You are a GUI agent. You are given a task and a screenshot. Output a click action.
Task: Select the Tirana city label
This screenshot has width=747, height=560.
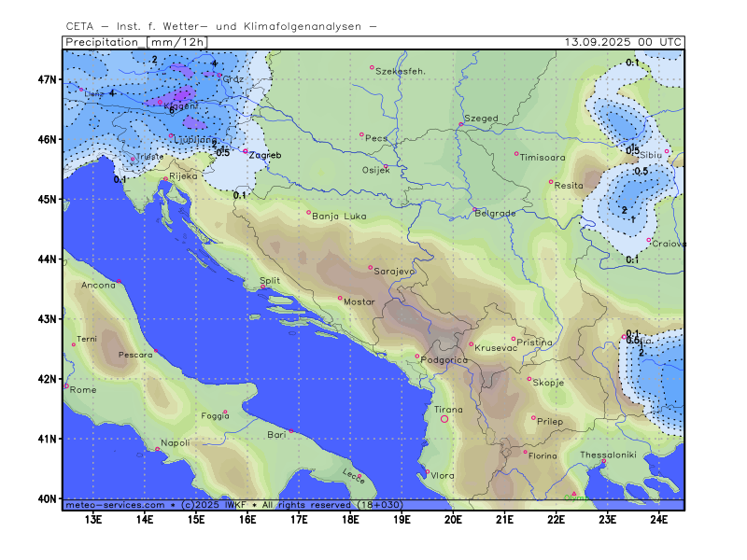pyautogui.click(x=448, y=410)
